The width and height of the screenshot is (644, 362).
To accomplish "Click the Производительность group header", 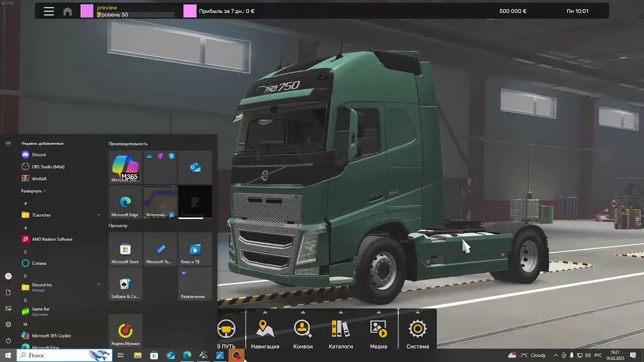I will pyautogui.click(x=128, y=144).
